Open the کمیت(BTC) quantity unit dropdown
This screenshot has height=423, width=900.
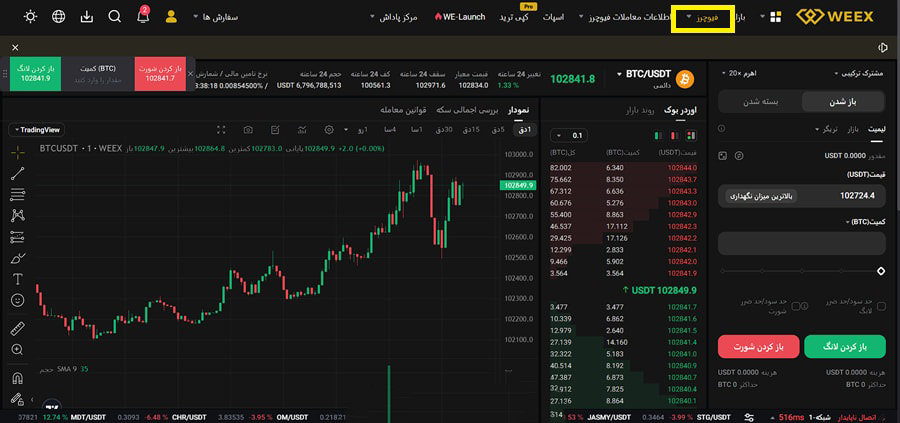(865, 222)
